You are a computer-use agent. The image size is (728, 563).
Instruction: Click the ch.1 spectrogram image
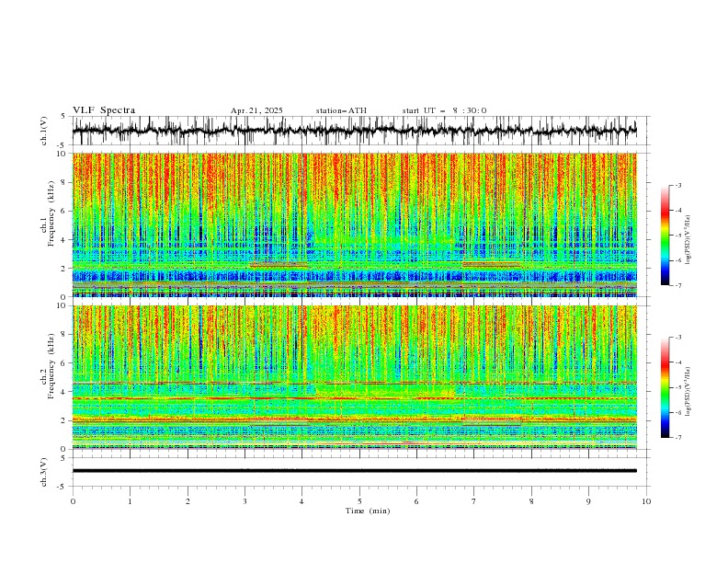point(354,224)
